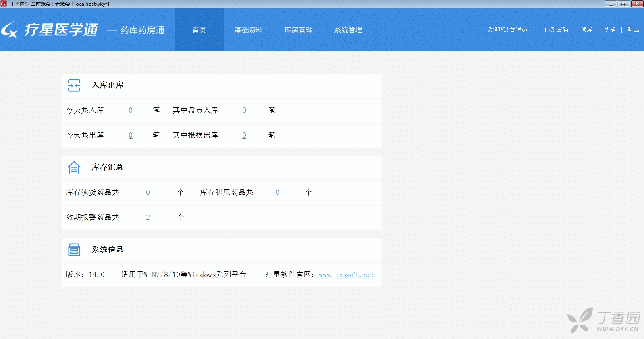Open the 基础资料 menu

tap(249, 30)
